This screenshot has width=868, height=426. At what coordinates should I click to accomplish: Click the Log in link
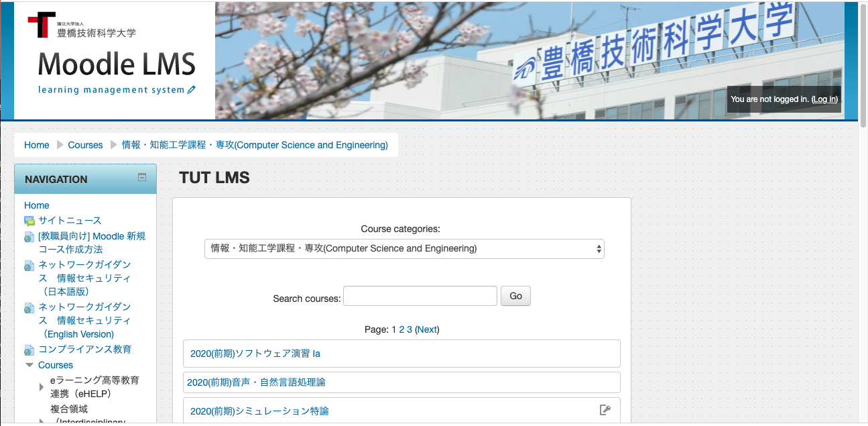[824, 99]
